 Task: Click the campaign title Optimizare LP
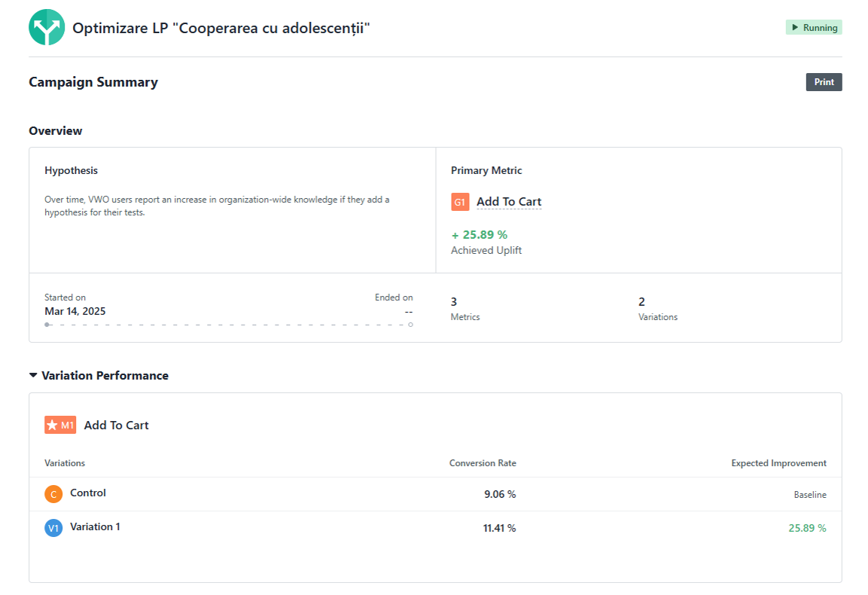pyautogui.click(x=221, y=29)
